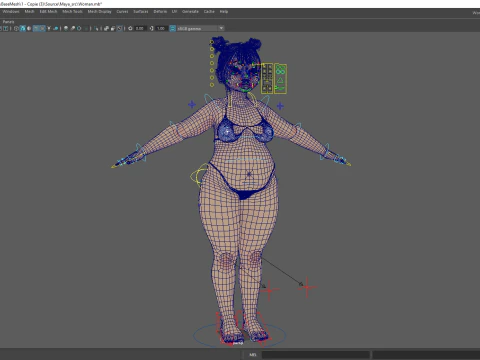
Task: Toggle viewport shadows icon
Action: [56, 29]
